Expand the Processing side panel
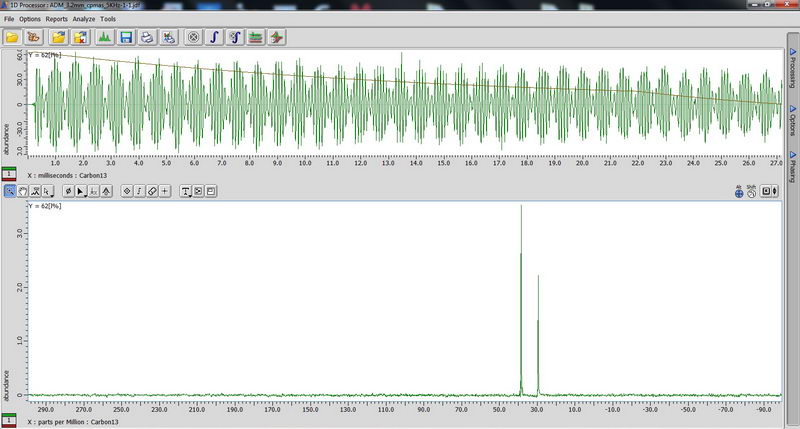This screenshot has height=429, width=800. click(792, 72)
